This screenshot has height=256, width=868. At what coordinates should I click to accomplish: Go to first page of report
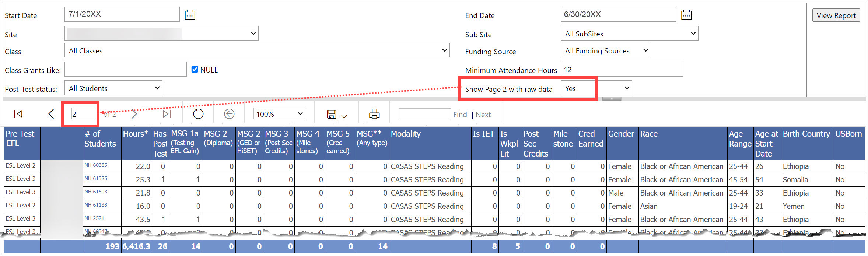[x=18, y=114]
